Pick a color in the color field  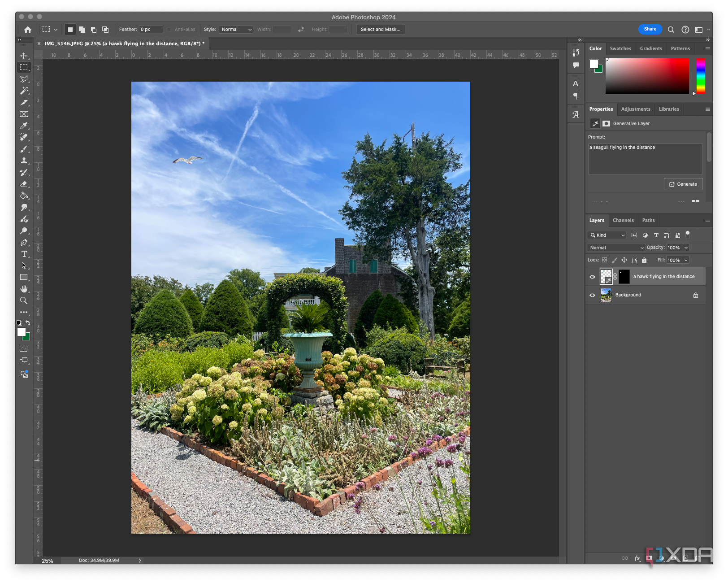tap(647, 76)
